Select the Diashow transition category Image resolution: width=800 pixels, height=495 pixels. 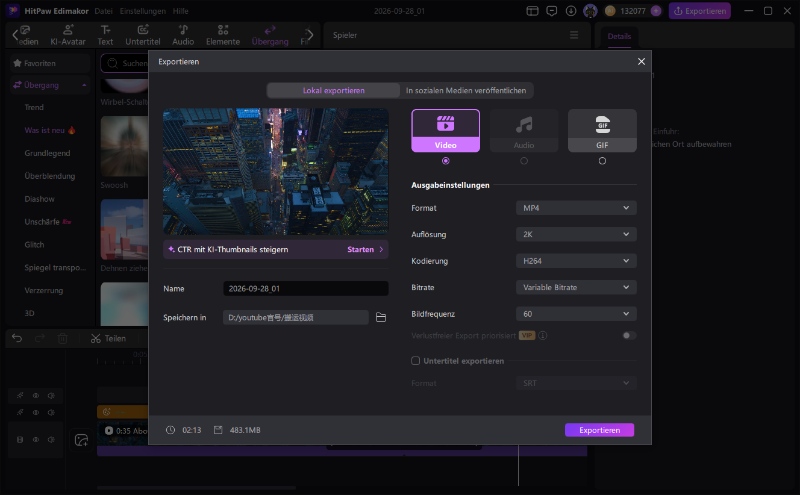coord(39,199)
